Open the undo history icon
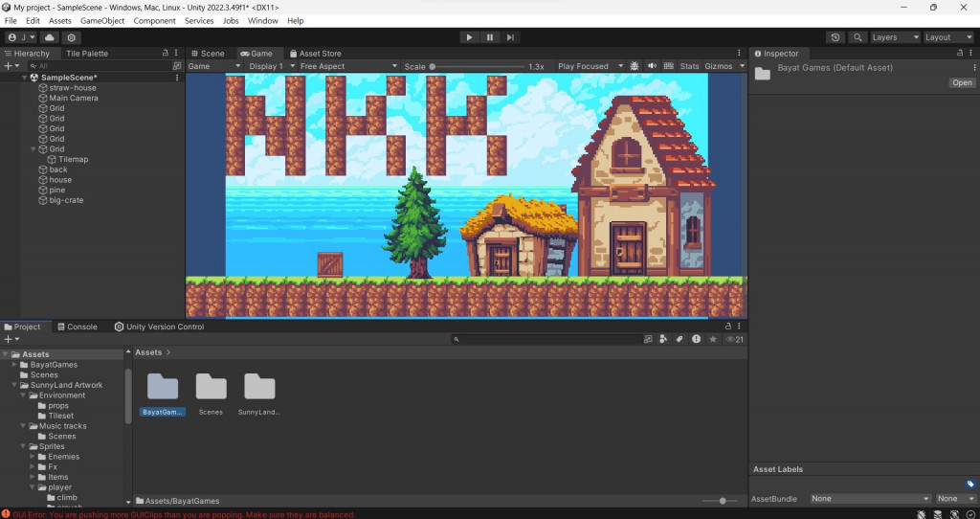Screen dimensions: 980x519 coord(835,37)
